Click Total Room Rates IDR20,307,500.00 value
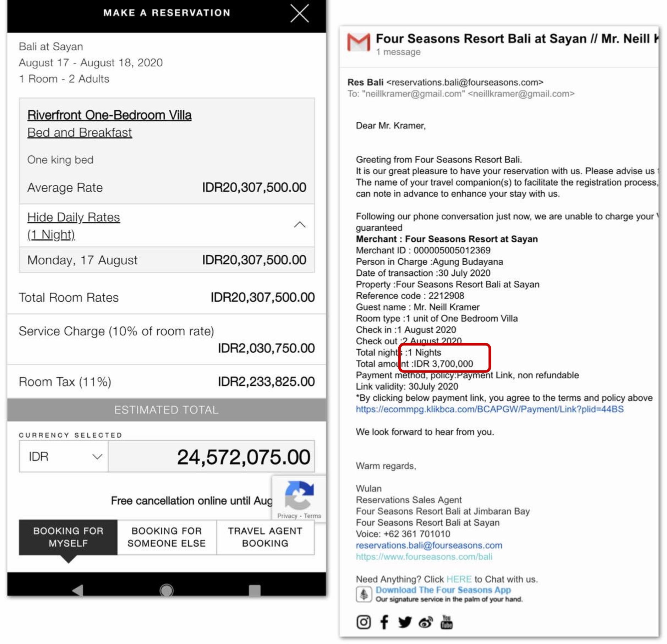The width and height of the screenshot is (667, 644). tap(263, 297)
